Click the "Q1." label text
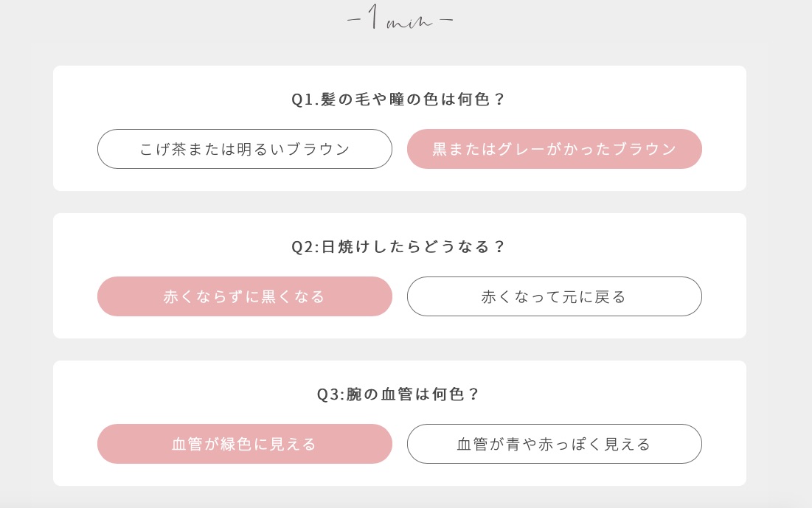Screen dimensions: 812x508 pyautogui.click(x=305, y=100)
